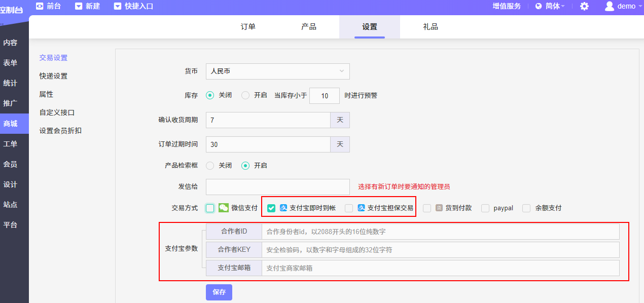Select 商城 in the left sidebar
The width and height of the screenshot is (644, 303).
(x=14, y=124)
